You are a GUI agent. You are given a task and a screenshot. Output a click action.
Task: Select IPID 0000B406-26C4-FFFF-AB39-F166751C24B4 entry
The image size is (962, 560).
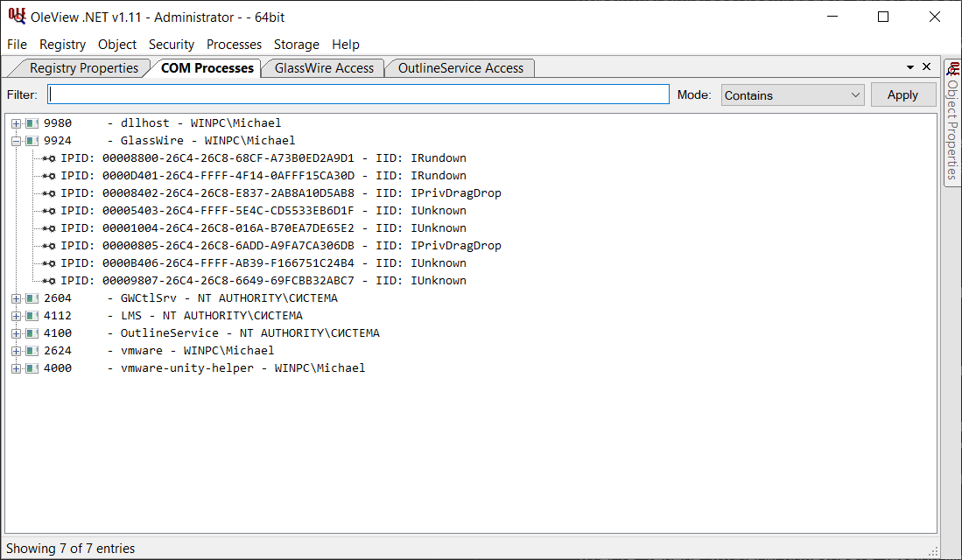point(263,263)
